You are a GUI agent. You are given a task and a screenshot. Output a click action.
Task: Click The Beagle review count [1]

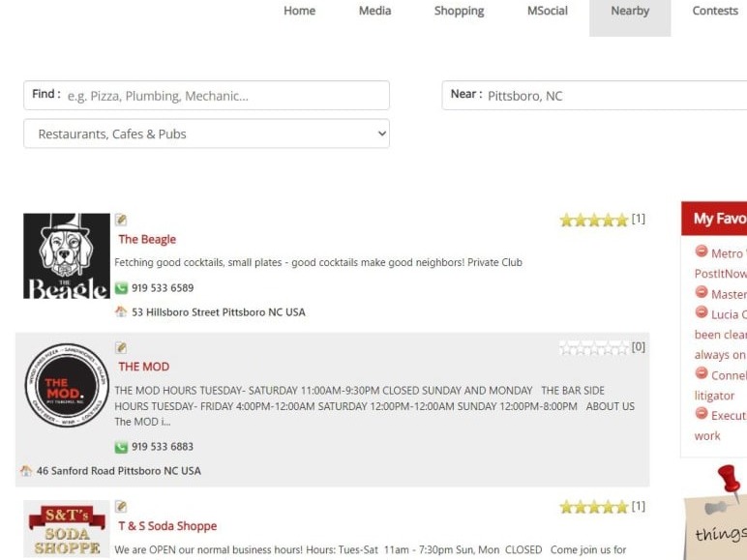639,219
